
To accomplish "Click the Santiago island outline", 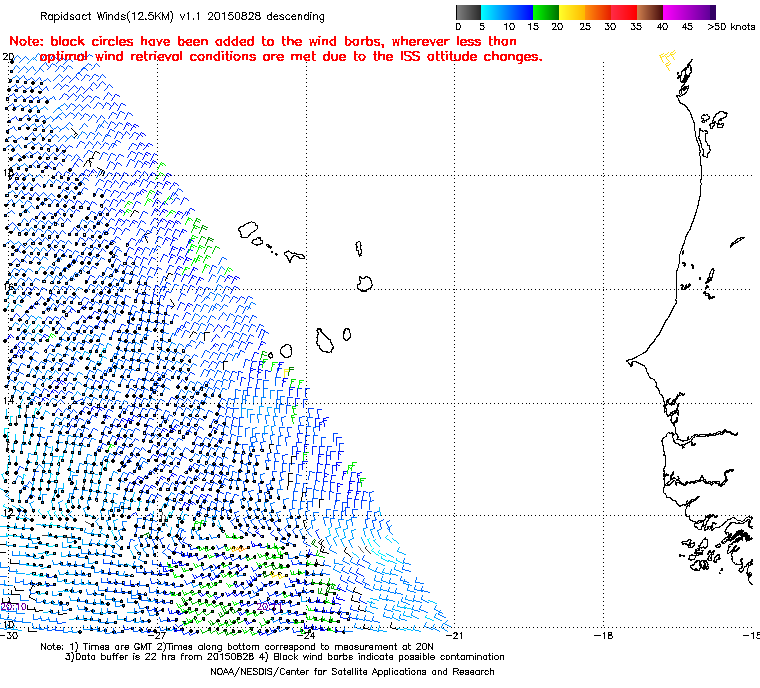I will [325, 340].
